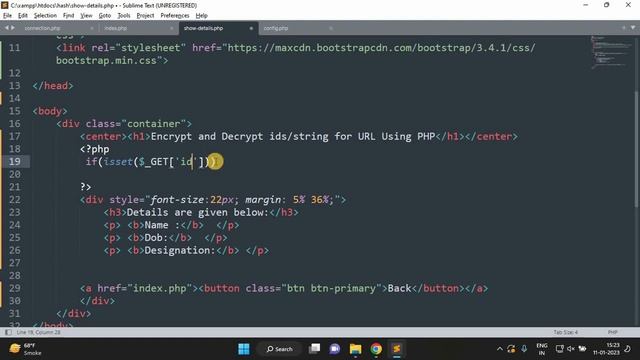Click the muted volume tray icon

pos(571,349)
